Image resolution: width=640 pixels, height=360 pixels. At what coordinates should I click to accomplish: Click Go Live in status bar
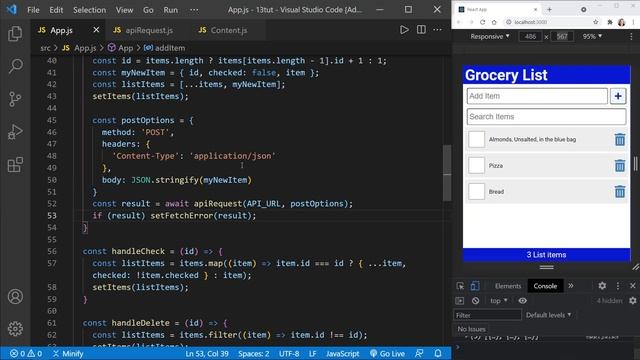click(387, 353)
